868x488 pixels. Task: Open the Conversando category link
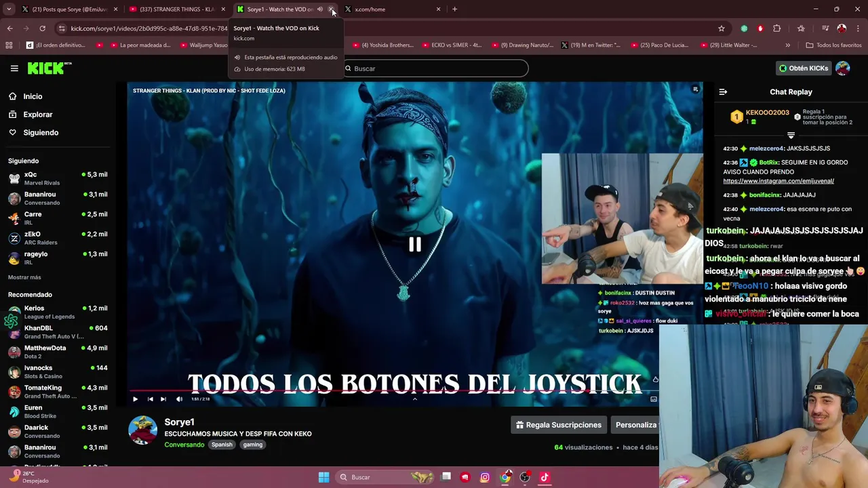[184, 445]
